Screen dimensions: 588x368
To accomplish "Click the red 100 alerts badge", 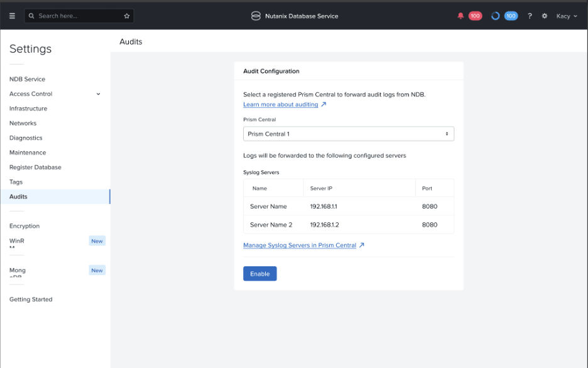I will tap(475, 16).
